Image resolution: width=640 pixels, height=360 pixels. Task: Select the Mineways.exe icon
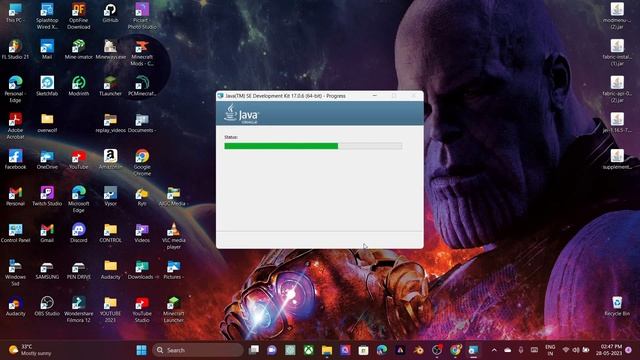point(110,50)
